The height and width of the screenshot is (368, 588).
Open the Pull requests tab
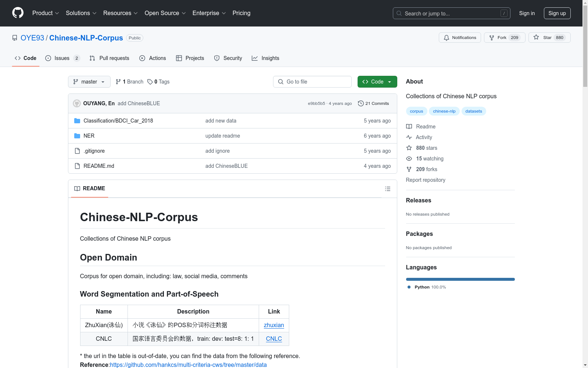[x=110, y=58]
